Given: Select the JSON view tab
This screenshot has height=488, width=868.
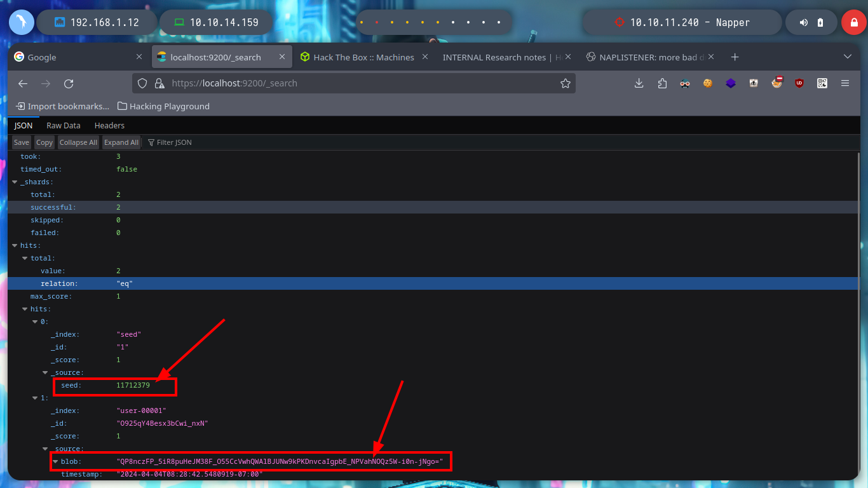Looking at the screenshot, I should 24,126.
